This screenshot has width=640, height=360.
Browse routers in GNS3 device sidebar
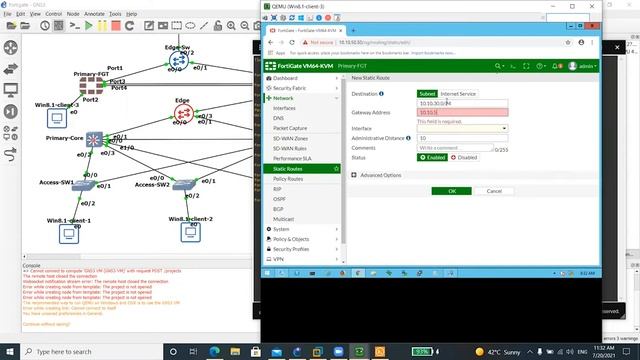point(11,48)
